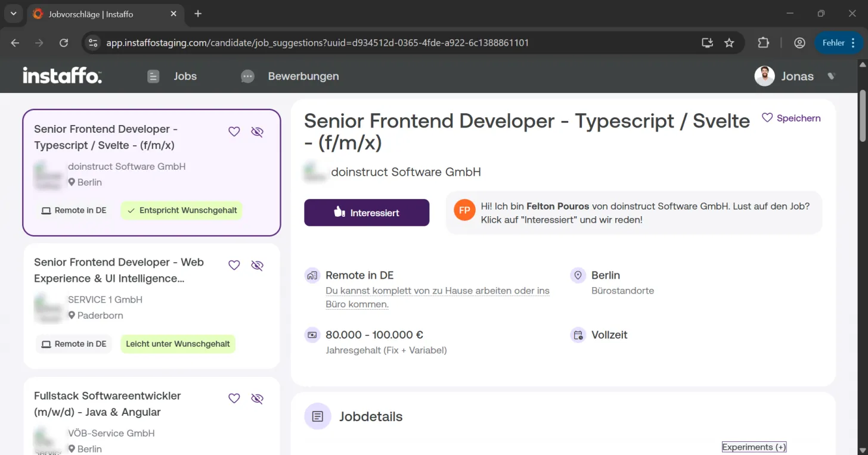Click the salary money icon
Image resolution: width=868 pixels, height=455 pixels.
[x=312, y=335]
